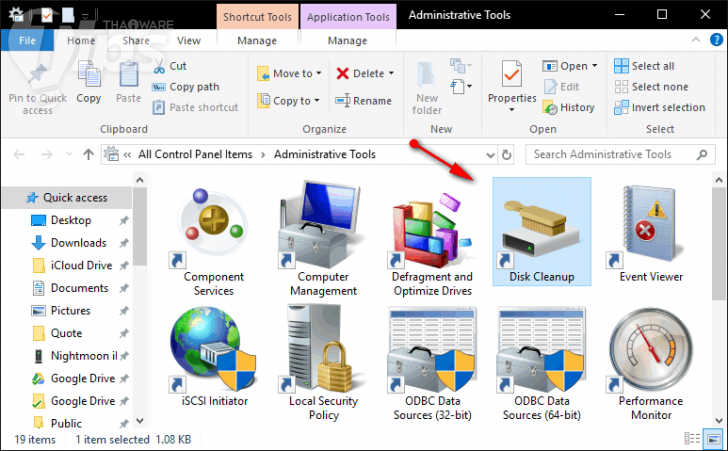Click All Control Panel Items breadcrumb
The width and height of the screenshot is (728, 451).
click(x=195, y=154)
